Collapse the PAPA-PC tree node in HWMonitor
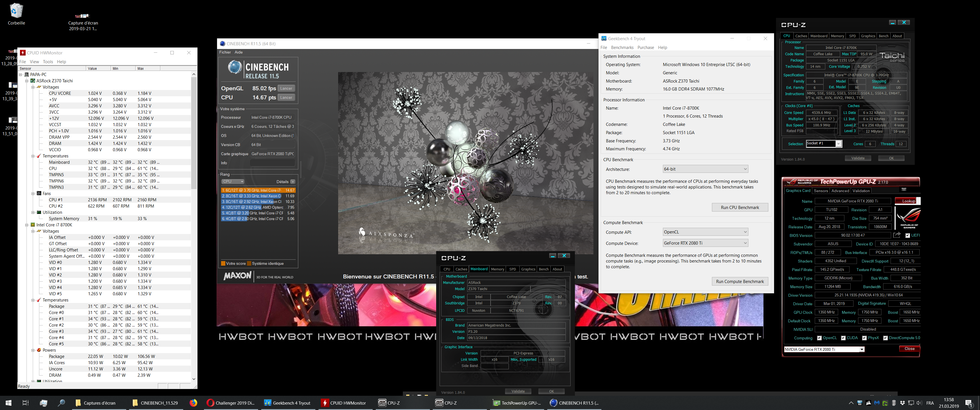 tap(21, 75)
